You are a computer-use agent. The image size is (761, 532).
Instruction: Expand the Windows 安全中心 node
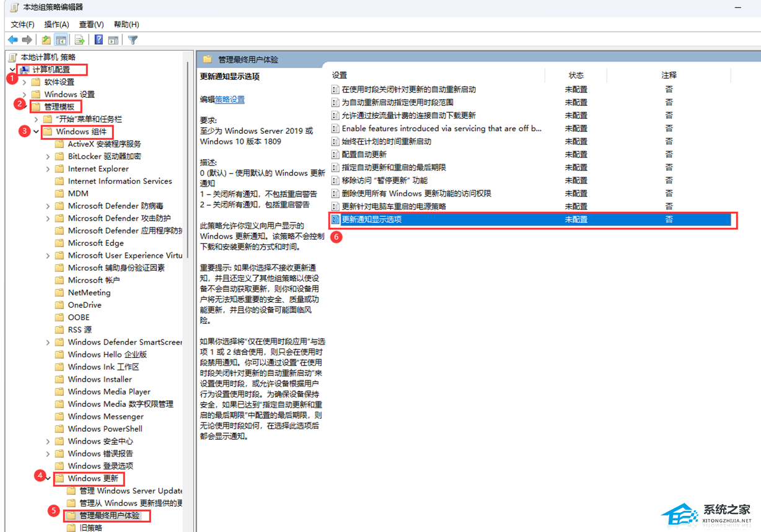tap(48, 441)
